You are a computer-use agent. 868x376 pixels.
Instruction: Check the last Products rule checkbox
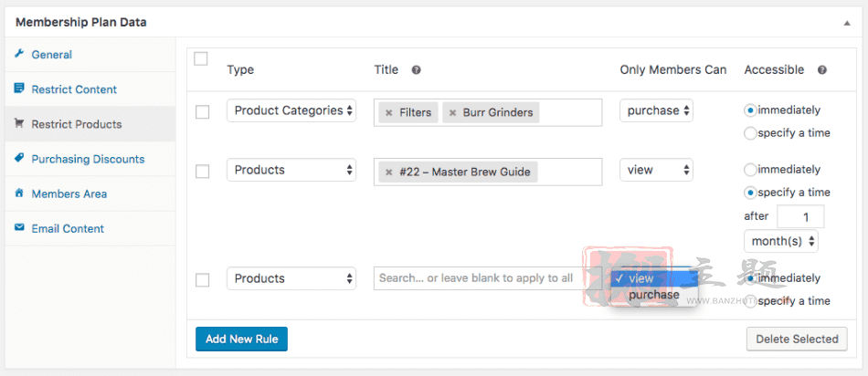click(x=203, y=280)
